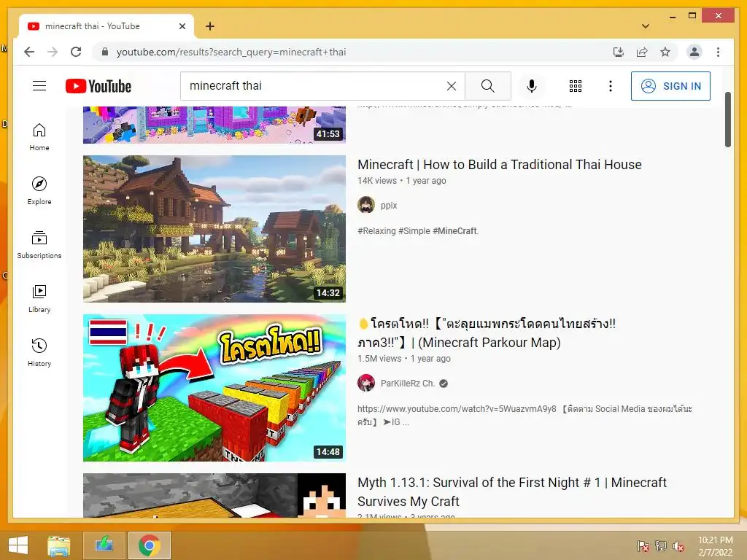Expand the tab search chevron
The image size is (747, 560).
646,26
